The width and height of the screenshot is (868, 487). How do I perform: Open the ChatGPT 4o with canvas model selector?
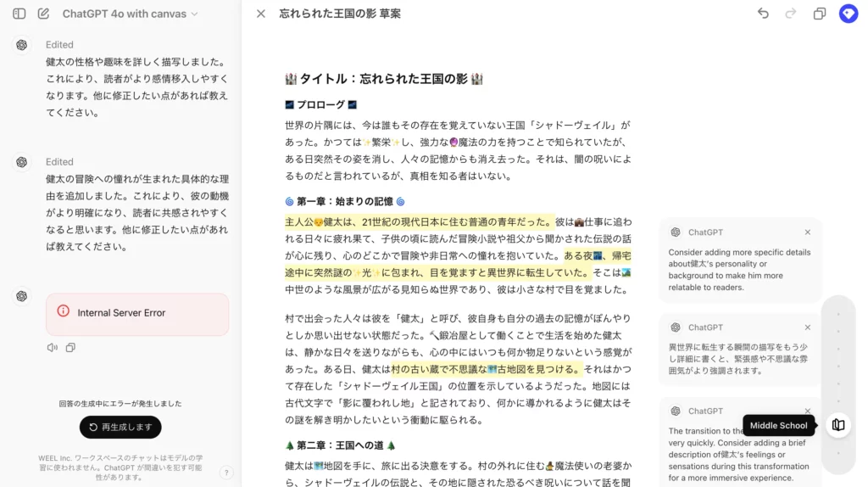click(130, 14)
